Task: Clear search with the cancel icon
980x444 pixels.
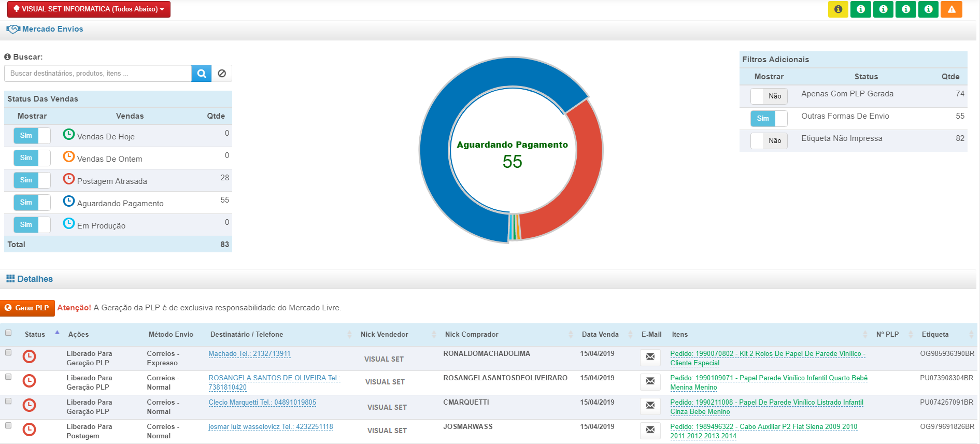Action: pyautogui.click(x=222, y=74)
